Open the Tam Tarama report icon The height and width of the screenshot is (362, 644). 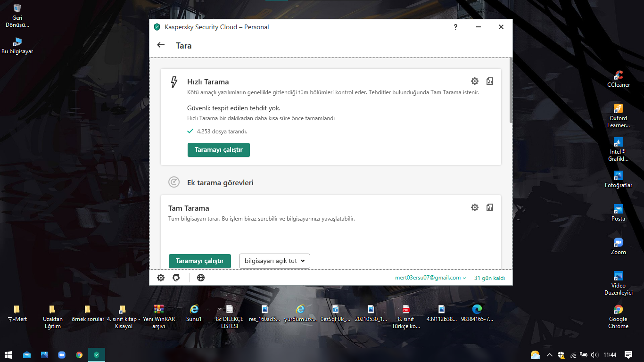(x=490, y=207)
